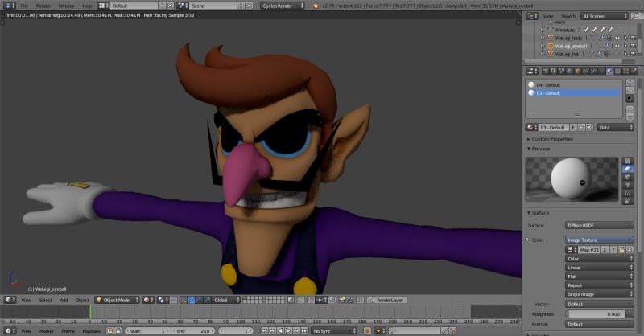Open the Texture properties tab icon
Image resolution: width=644 pixels, height=336 pixels.
pyautogui.click(x=617, y=71)
